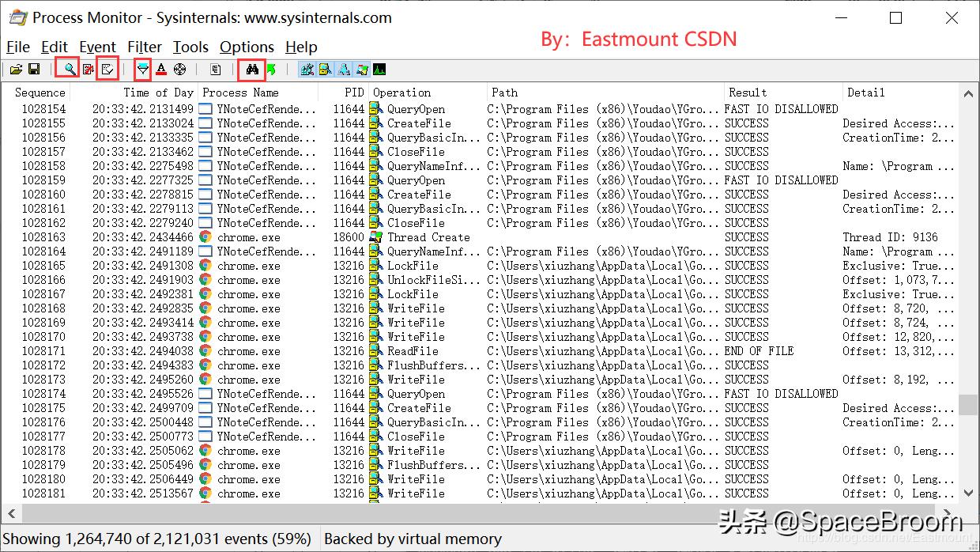980x552 pixels.
Task: Click the ReadFile operation icon
Action: tap(376, 350)
